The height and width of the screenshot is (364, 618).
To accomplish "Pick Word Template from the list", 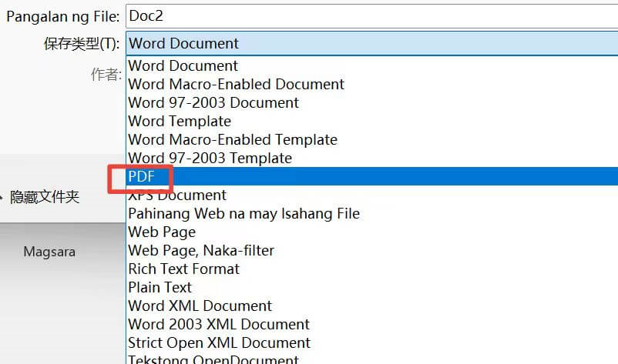I will (x=371, y=121).
